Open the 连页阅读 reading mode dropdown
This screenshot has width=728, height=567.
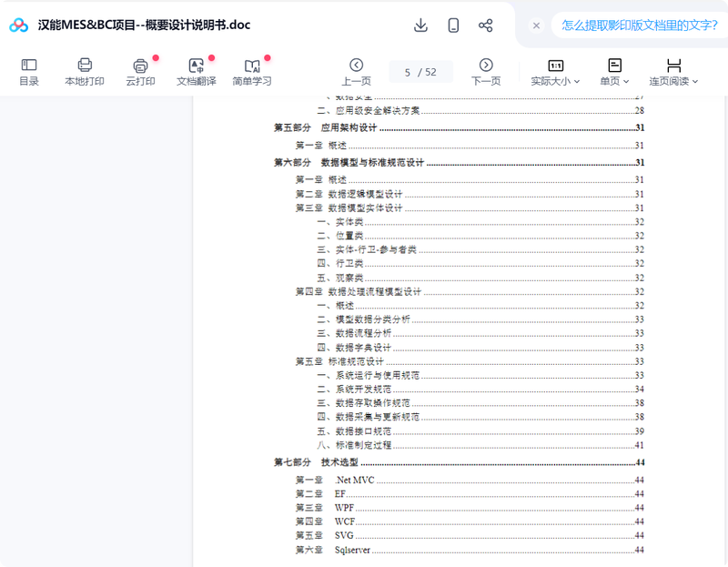click(x=673, y=73)
